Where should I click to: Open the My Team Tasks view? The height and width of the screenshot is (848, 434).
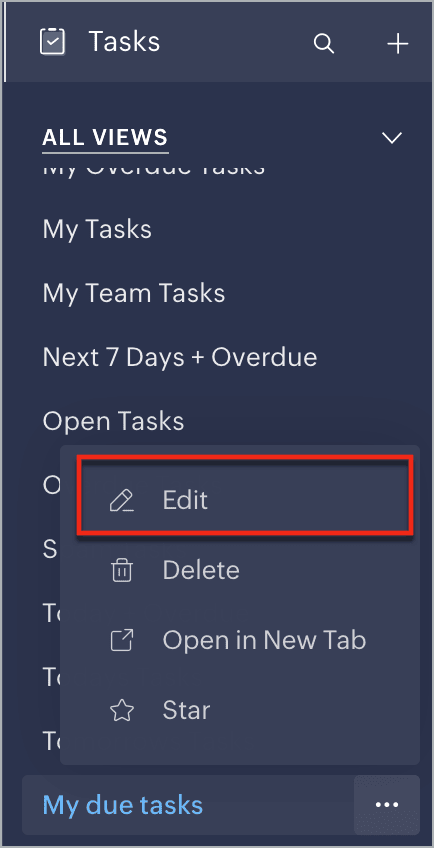coord(134,294)
